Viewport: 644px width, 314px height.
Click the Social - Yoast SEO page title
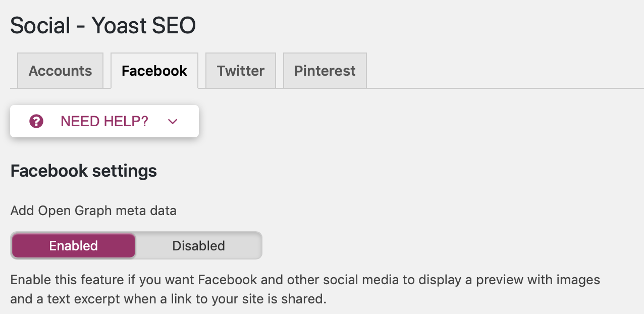103,25
